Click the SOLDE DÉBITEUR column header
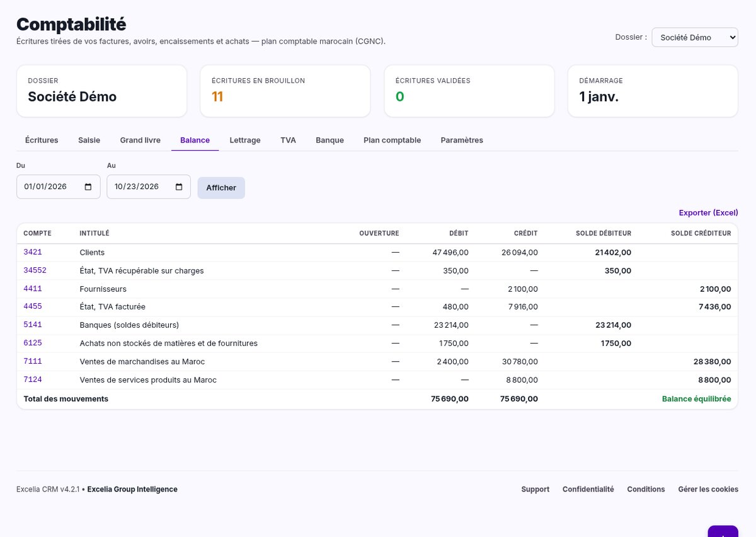756x537 pixels. pos(604,233)
